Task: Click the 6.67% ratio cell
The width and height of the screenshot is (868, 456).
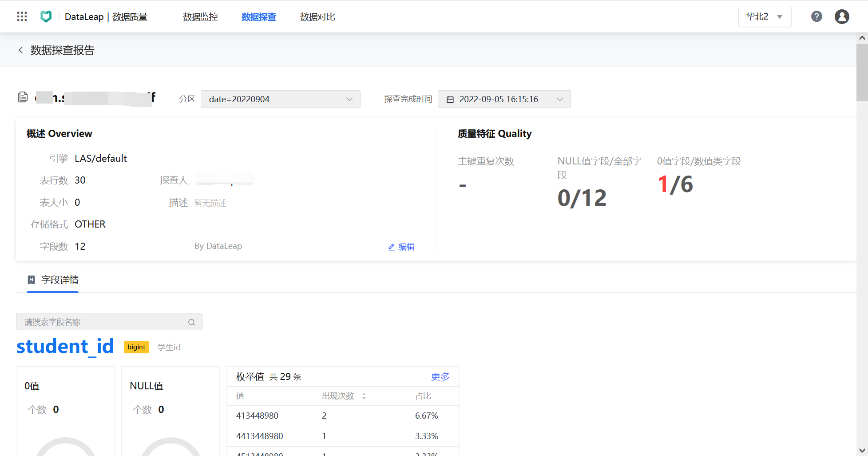Action: point(427,416)
